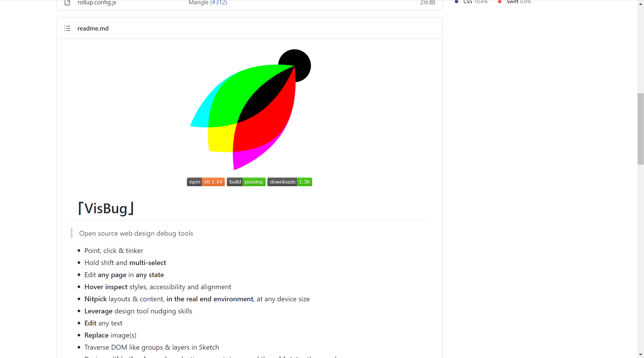Click the readme.md file name header

pyautogui.click(x=93, y=28)
